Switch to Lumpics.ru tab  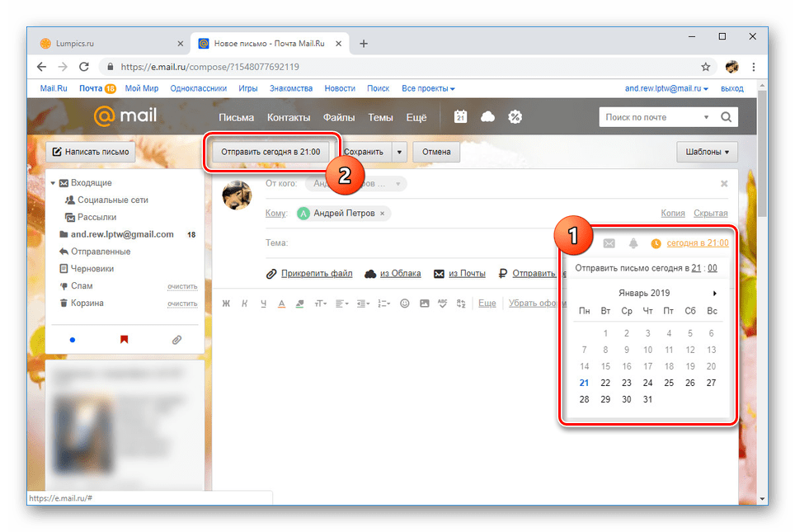[x=110, y=44]
